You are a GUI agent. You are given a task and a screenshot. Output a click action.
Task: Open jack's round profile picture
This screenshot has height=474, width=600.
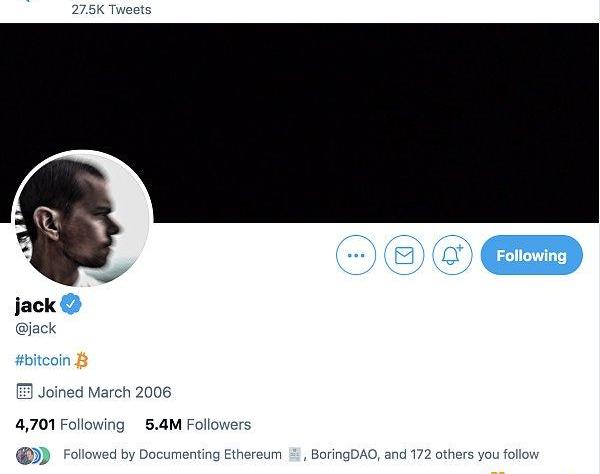point(82,220)
